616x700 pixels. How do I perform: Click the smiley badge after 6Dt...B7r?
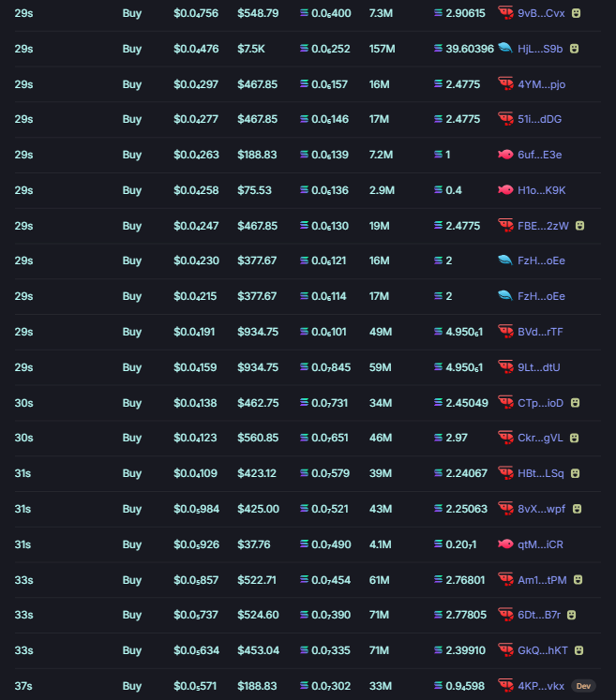[571, 615]
